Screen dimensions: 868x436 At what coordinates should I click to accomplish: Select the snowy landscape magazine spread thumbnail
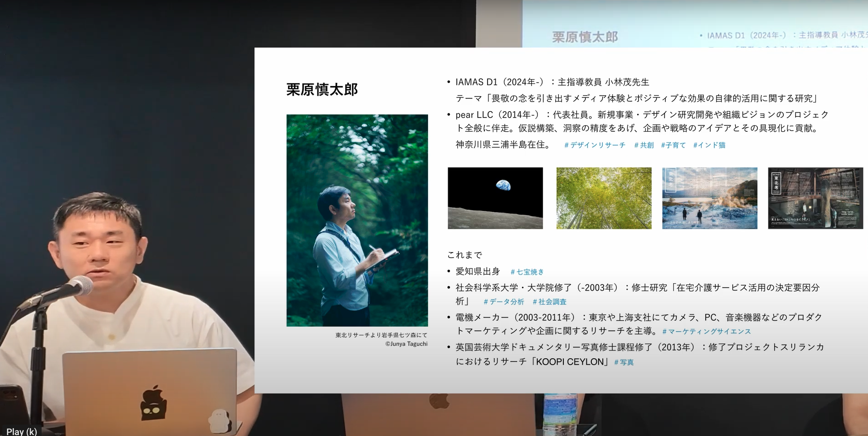pos(709,198)
